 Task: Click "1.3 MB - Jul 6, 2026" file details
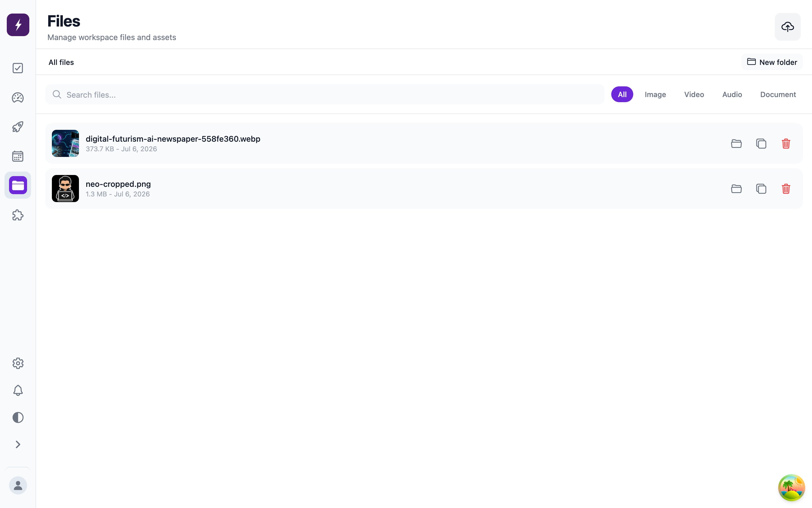118,194
